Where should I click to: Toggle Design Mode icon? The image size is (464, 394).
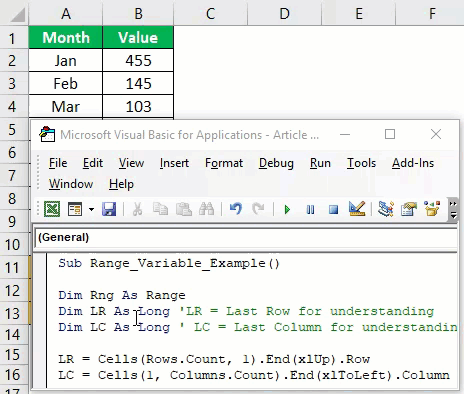click(357, 209)
